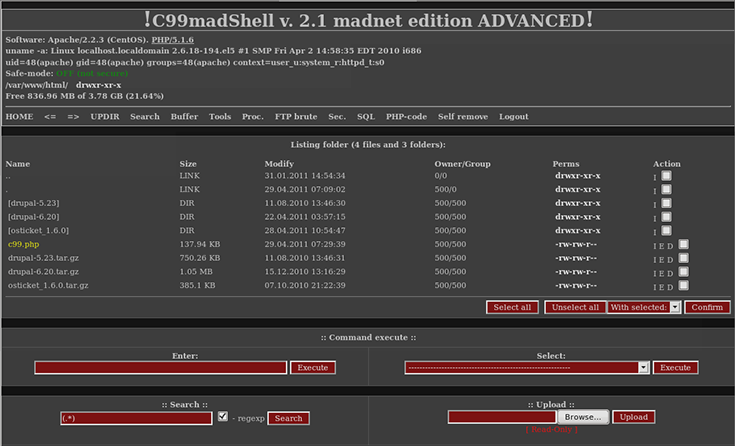
Task: Check the box for drupal-5.23.tar.gz
Action: pos(684,257)
